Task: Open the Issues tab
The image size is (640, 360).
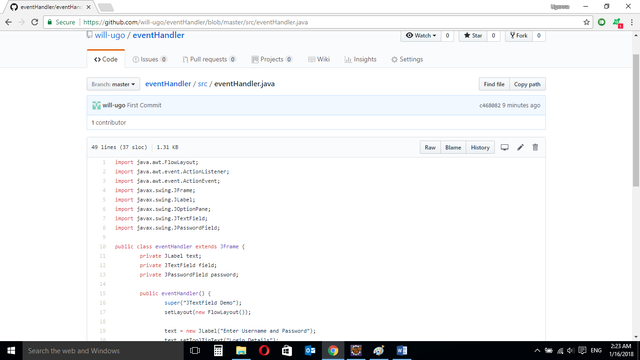Action: (x=149, y=59)
